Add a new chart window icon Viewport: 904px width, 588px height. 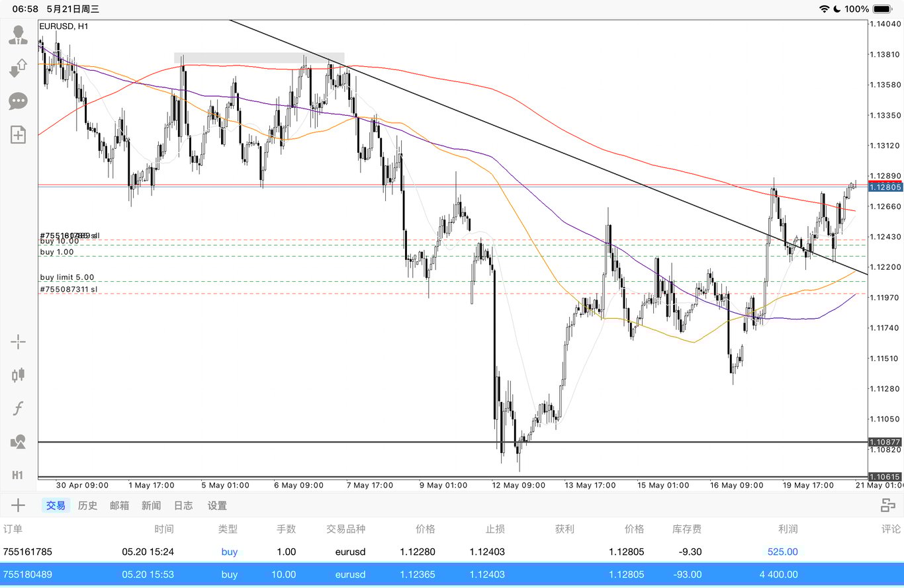[18, 135]
